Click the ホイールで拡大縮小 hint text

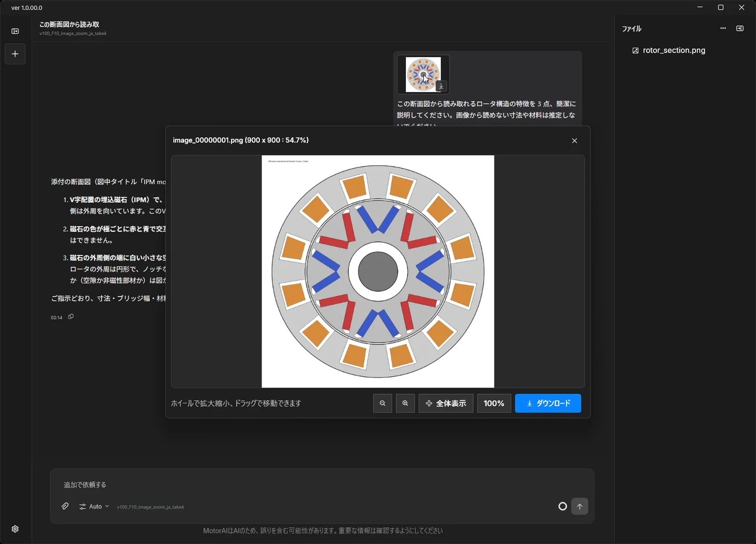[x=236, y=403]
